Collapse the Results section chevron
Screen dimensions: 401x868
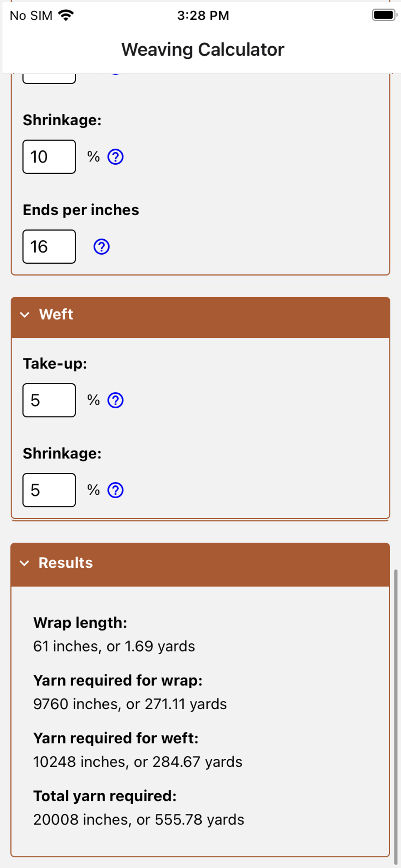tap(24, 563)
